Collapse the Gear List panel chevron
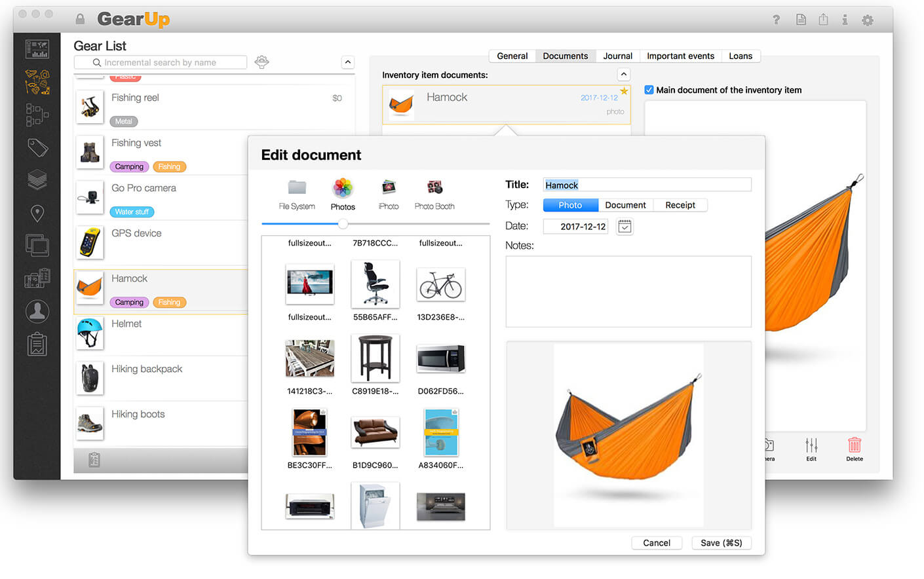The height and width of the screenshot is (579, 924). click(x=348, y=62)
